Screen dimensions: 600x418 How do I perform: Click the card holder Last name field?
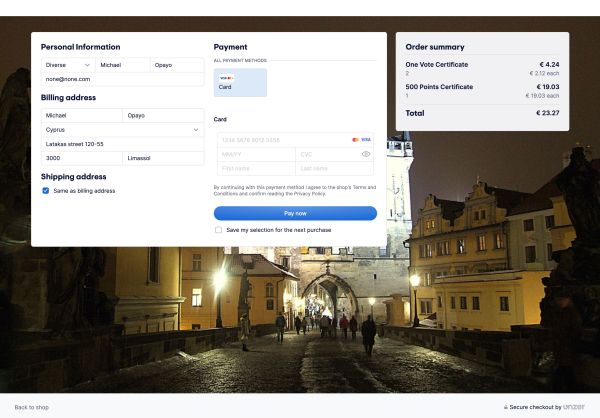tap(334, 168)
